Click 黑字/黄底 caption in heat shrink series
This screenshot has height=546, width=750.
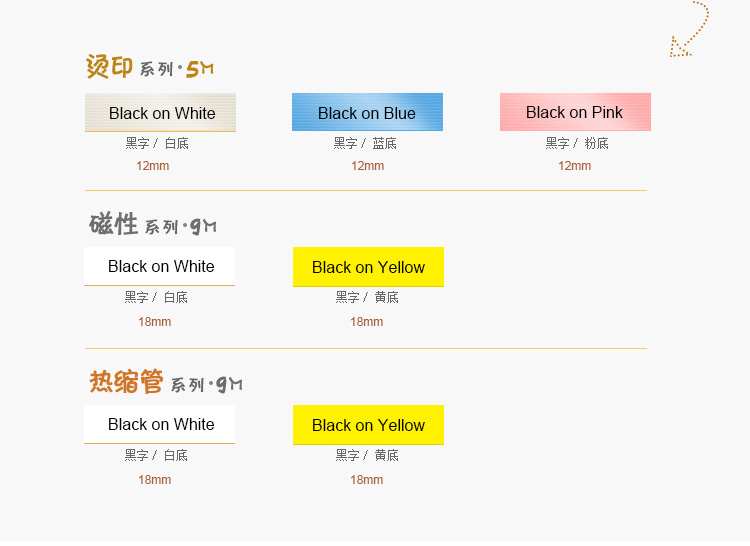pos(367,455)
